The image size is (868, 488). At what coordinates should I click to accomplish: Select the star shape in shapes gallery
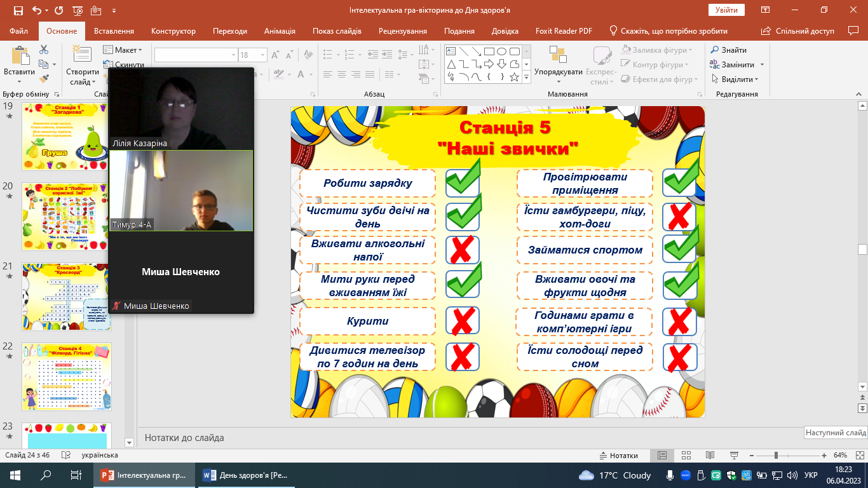[x=514, y=77]
